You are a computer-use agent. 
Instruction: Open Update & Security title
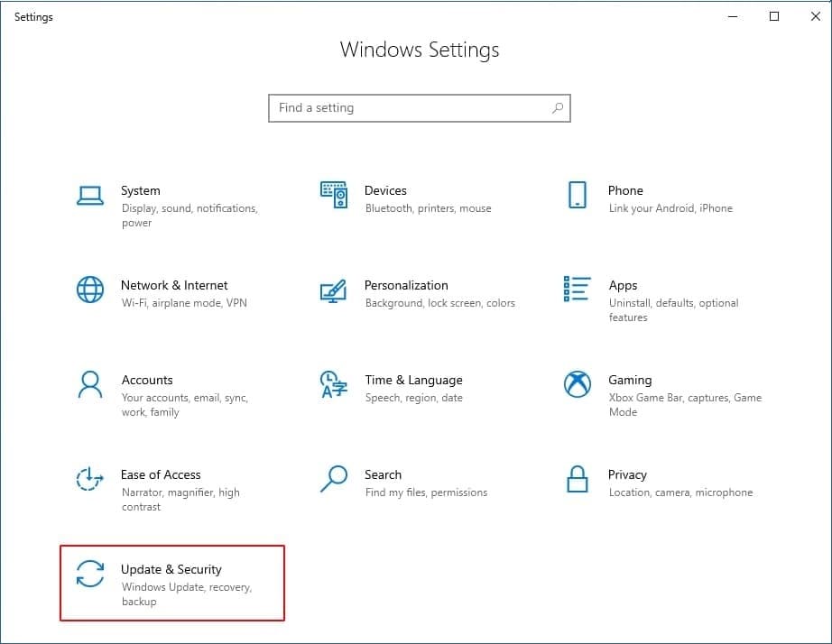pos(171,570)
